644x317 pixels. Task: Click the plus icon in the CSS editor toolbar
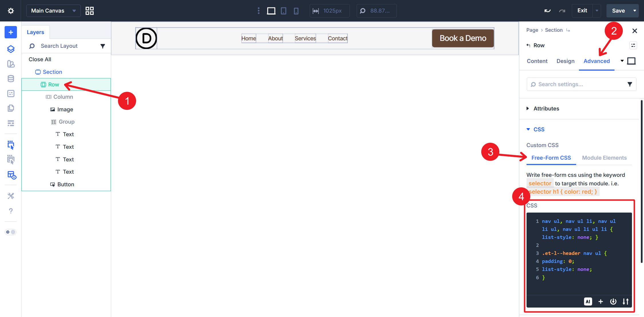600,301
